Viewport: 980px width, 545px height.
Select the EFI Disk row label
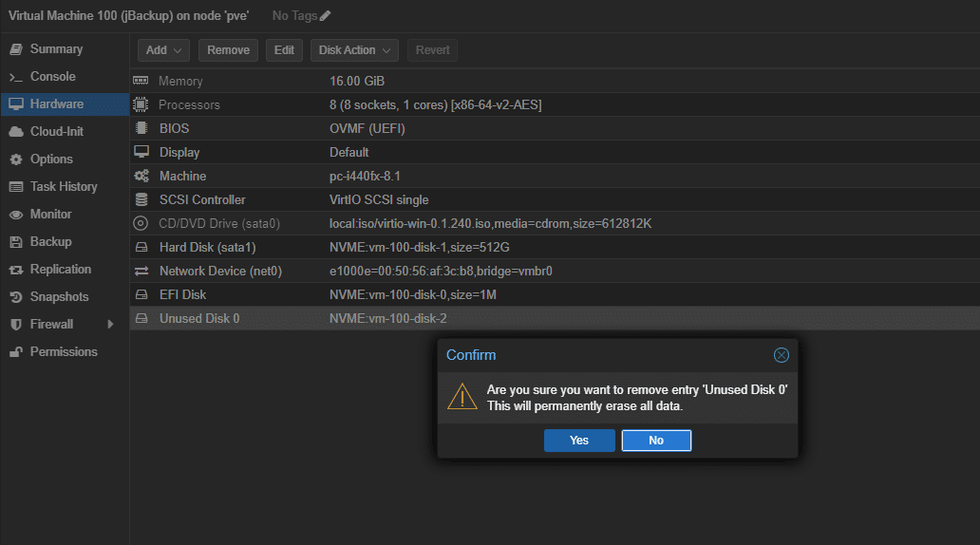(182, 295)
